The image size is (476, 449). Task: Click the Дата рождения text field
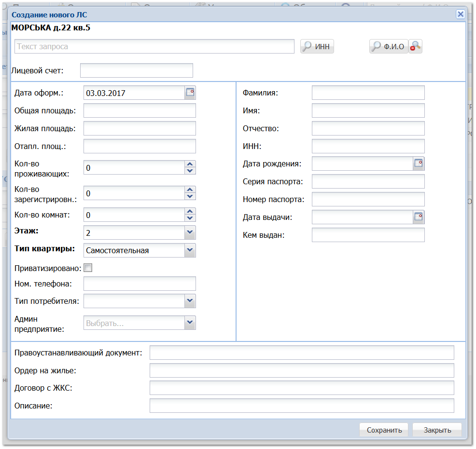(x=363, y=163)
